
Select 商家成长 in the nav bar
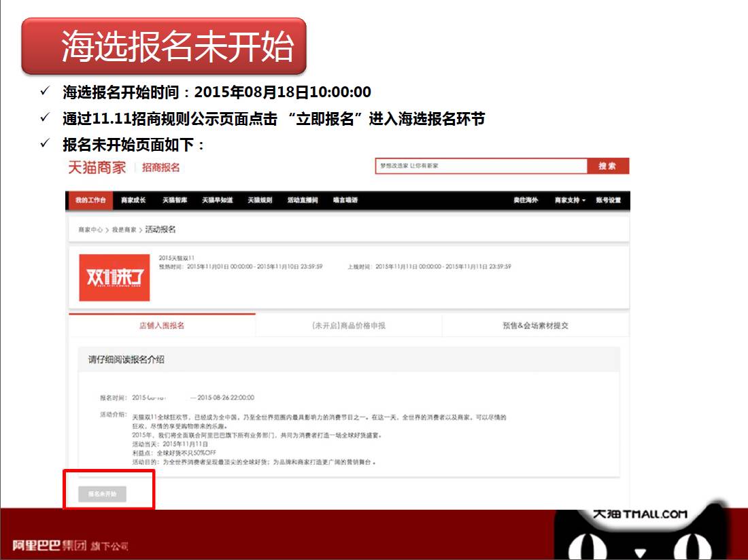(x=133, y=200)
